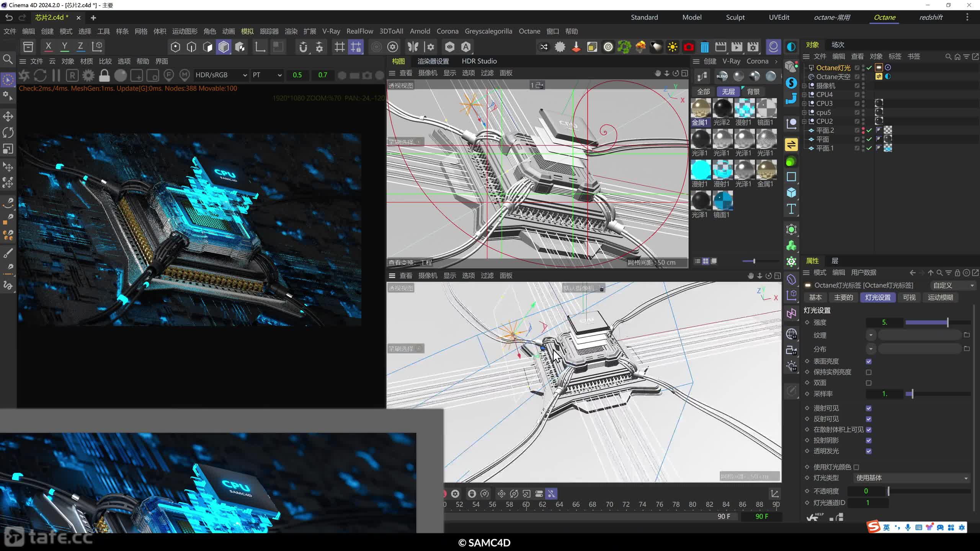
Task: Click the globe icon in right sidebar
Action: [791, 334]
